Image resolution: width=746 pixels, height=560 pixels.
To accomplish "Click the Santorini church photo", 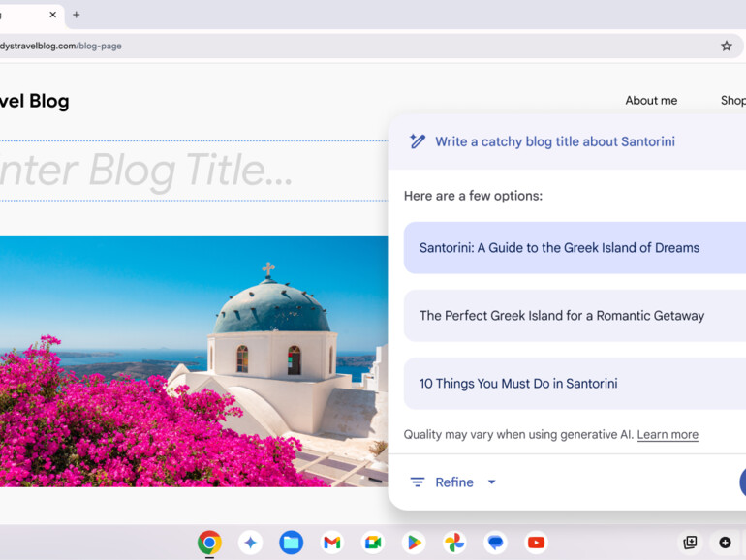I will (194, 361).
